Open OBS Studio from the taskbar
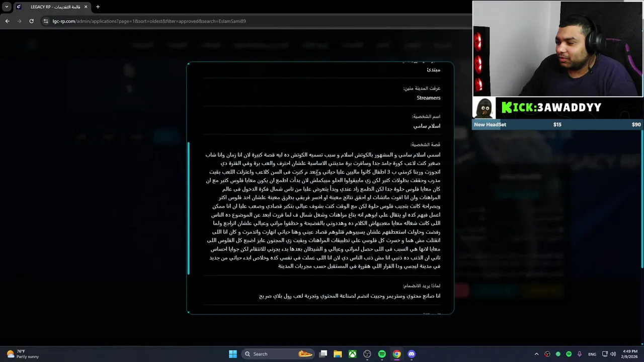Viewport: 644px width, 362px height. point(367,354)
